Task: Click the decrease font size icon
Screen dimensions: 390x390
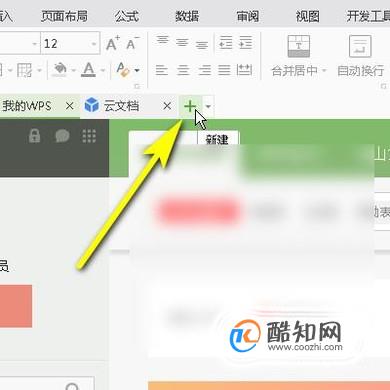Action: click(132, 43)
